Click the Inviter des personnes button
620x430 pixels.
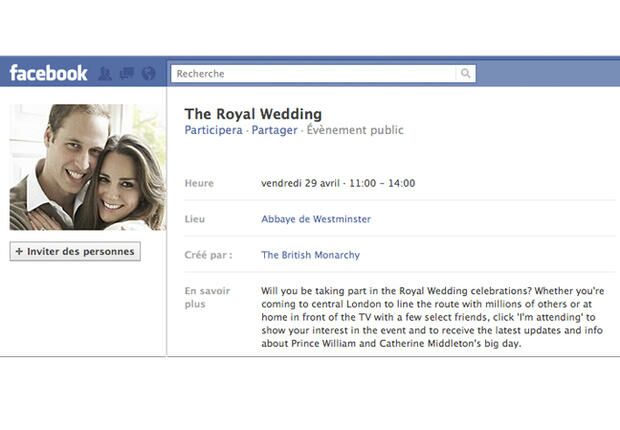[x=75, y=252]
